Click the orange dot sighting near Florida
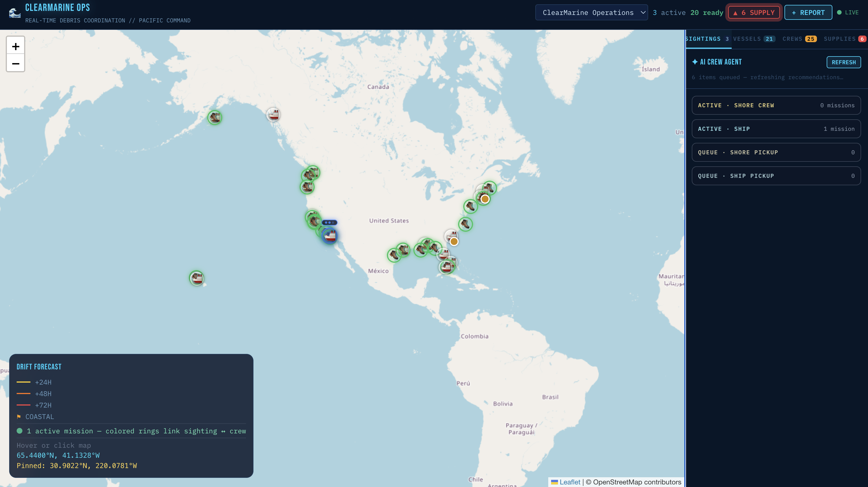868x487 pixels. tap(454, 241)
